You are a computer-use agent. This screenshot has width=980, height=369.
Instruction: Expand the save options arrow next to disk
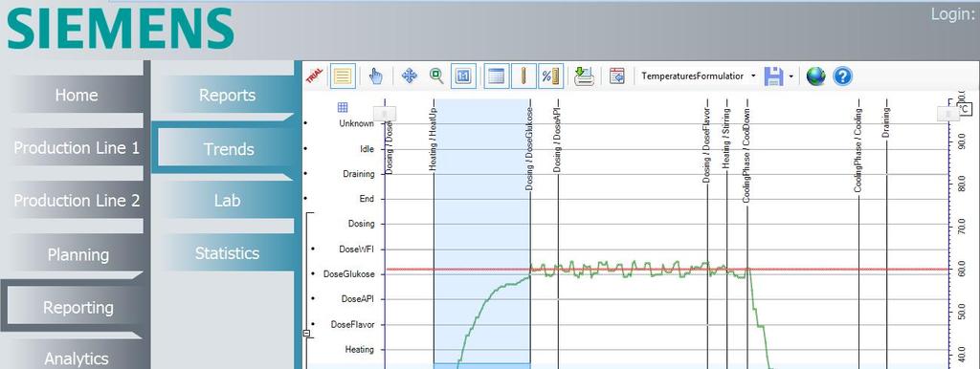(x=791, y=76)
